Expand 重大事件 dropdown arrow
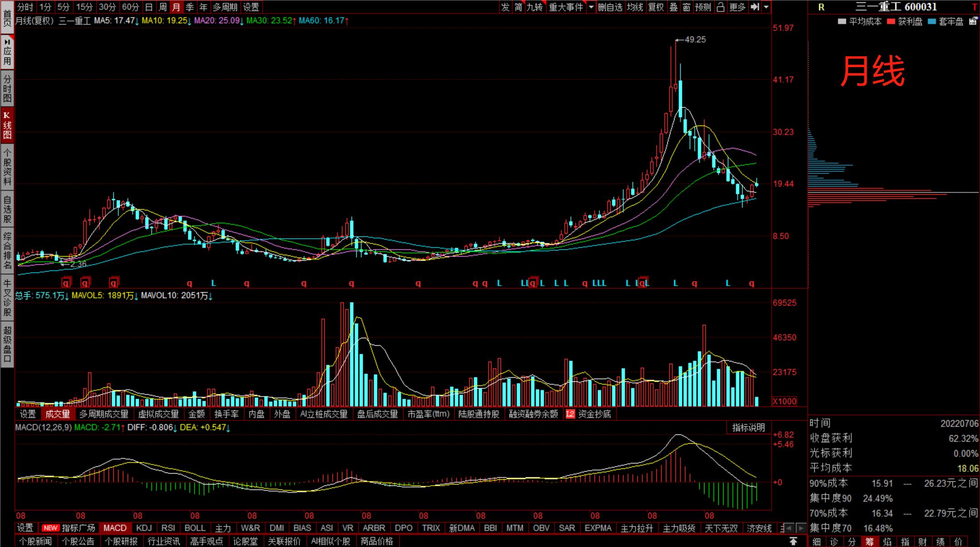The height and width of the screenshot is (547, 980). (591, 7)
